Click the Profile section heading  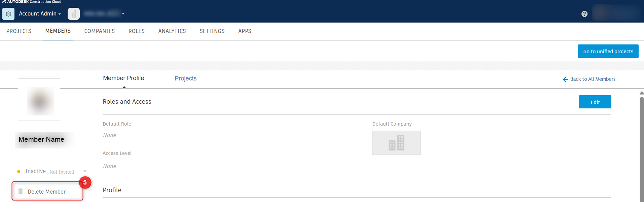tap(112, 190)
